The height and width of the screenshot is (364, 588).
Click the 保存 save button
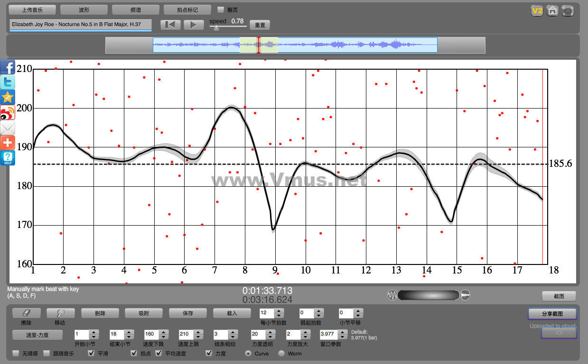tap(188, 313)
